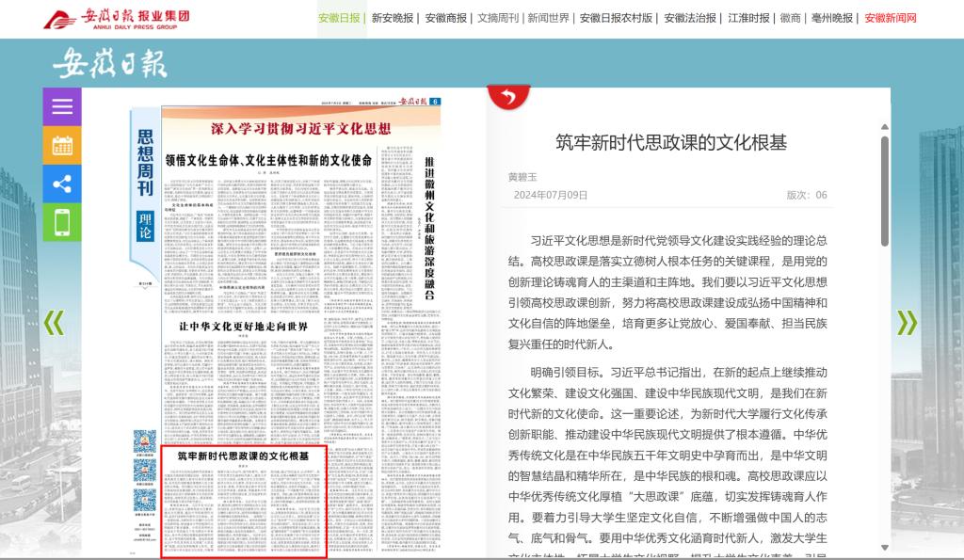Select the 安徽日报 tab in top navigation

point(340,18)
